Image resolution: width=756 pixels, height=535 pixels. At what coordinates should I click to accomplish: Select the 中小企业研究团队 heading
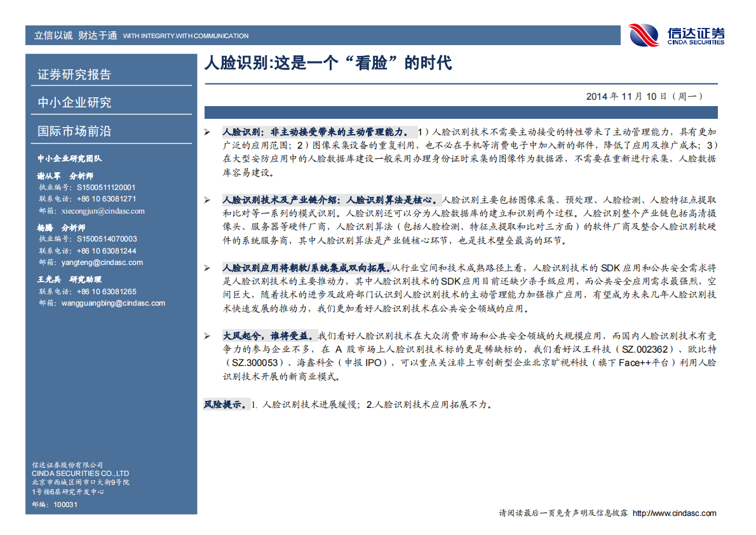pyautogui.click(x=69, y=159)
